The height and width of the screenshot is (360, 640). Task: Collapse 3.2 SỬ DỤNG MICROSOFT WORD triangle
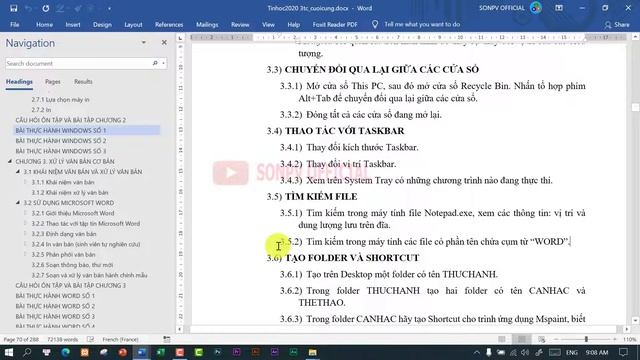point(18,202)
